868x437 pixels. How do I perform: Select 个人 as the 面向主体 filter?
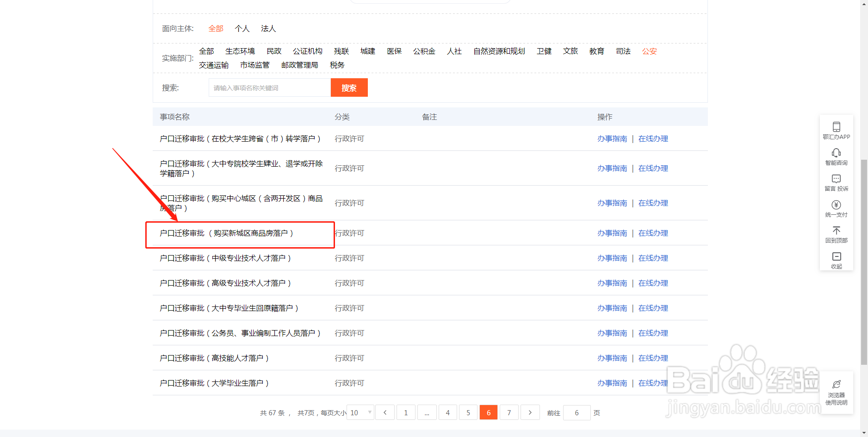coord(242,28)
